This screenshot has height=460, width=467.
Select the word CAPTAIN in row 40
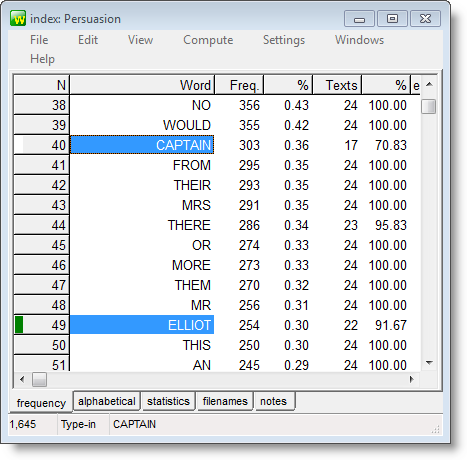(142, 145)
